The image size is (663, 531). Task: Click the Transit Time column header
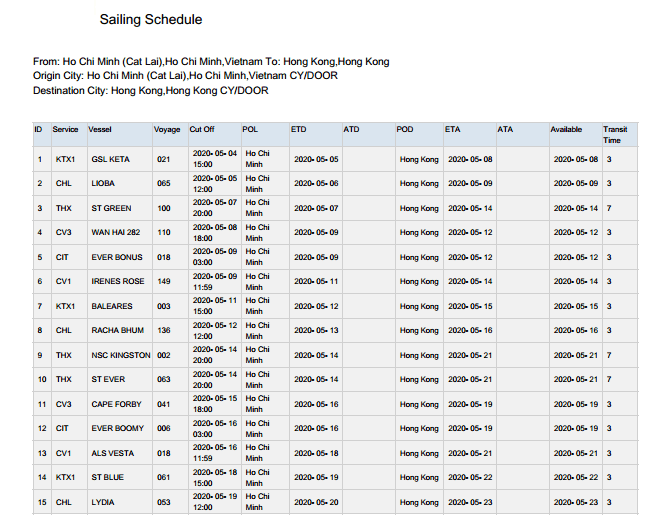tap(615, 134)
